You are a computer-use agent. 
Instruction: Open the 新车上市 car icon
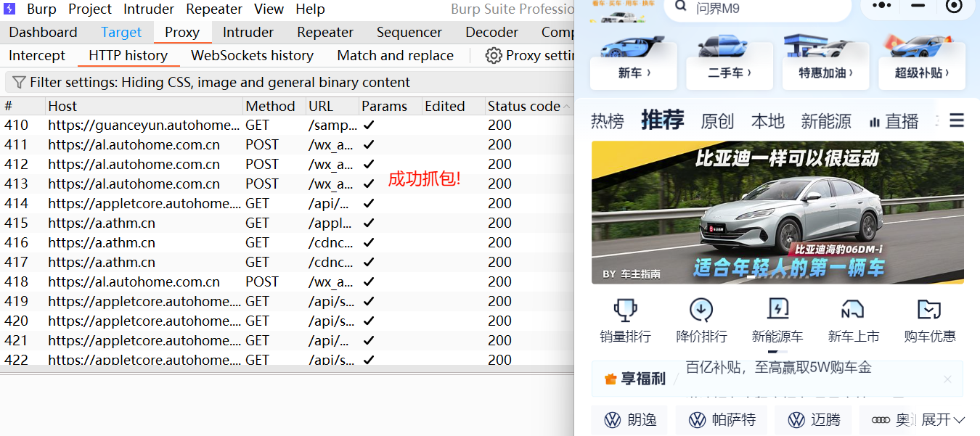[x=853, y=310]
